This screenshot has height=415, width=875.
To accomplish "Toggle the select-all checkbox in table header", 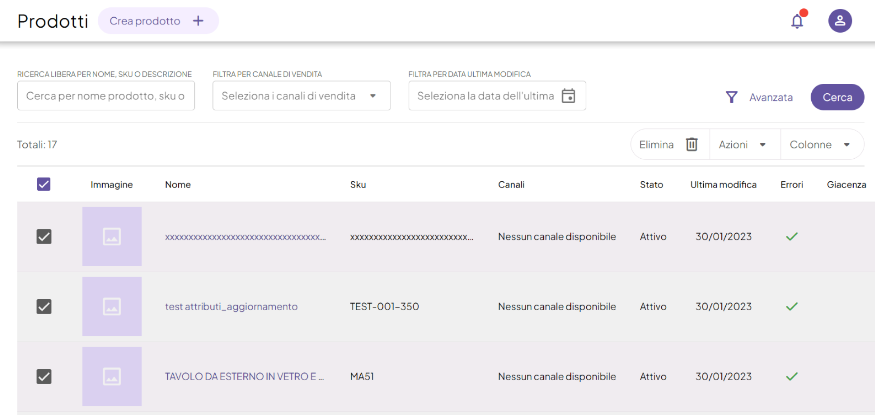I will tap(44, 184).
